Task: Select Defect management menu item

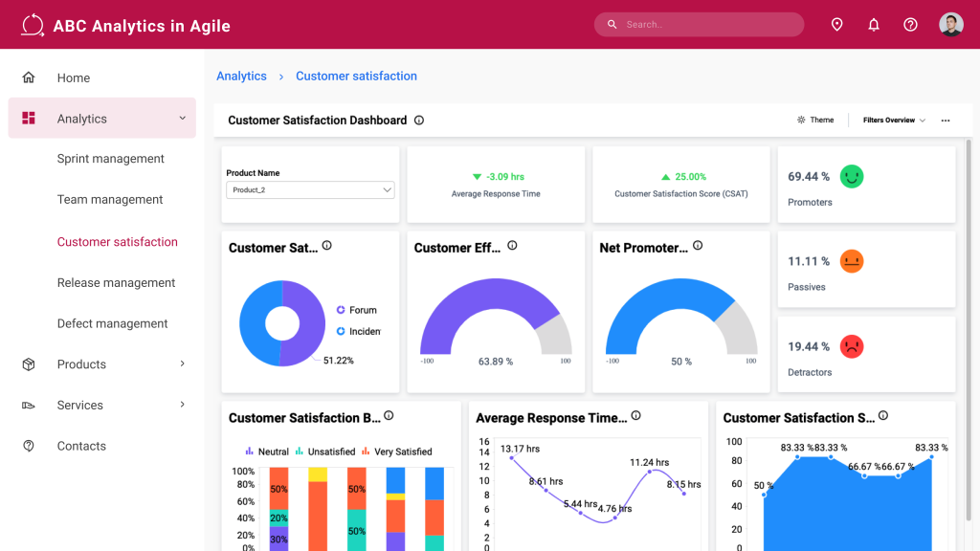Action: [113, 323]
